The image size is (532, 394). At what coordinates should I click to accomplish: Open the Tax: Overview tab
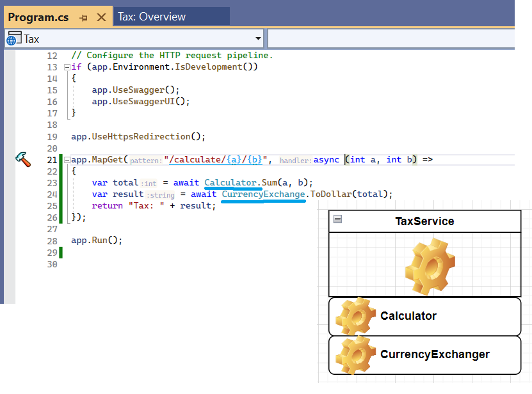click(152, 17)
